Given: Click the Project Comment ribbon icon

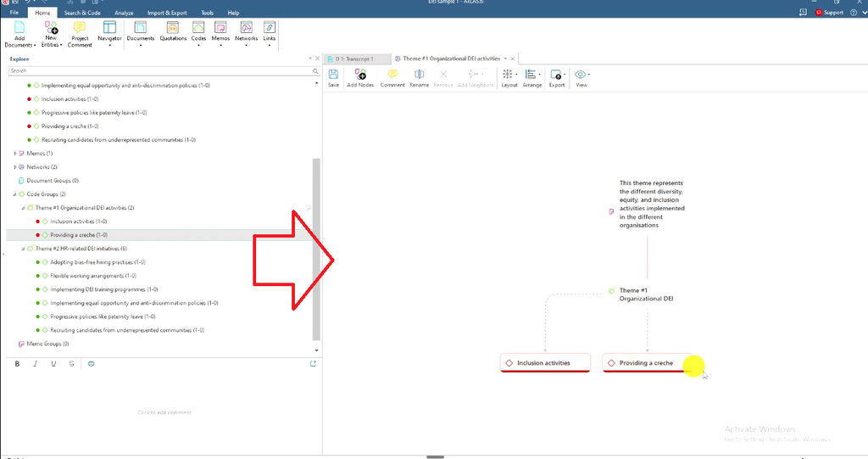Looking at the screenshot, I should pyautogui.click(x=80, y=28).
